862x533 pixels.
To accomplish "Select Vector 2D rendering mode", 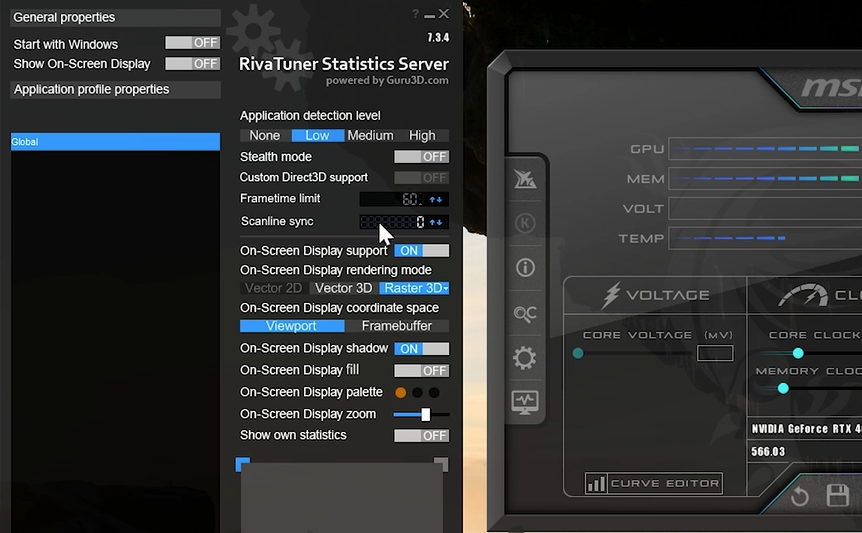I will [x=273, y=288].
